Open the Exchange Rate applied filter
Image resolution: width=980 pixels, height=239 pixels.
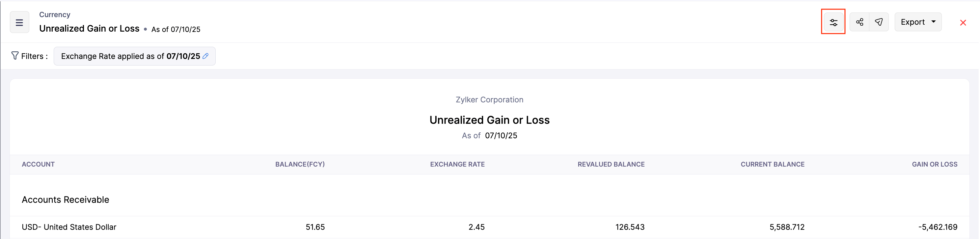[130, 56]
